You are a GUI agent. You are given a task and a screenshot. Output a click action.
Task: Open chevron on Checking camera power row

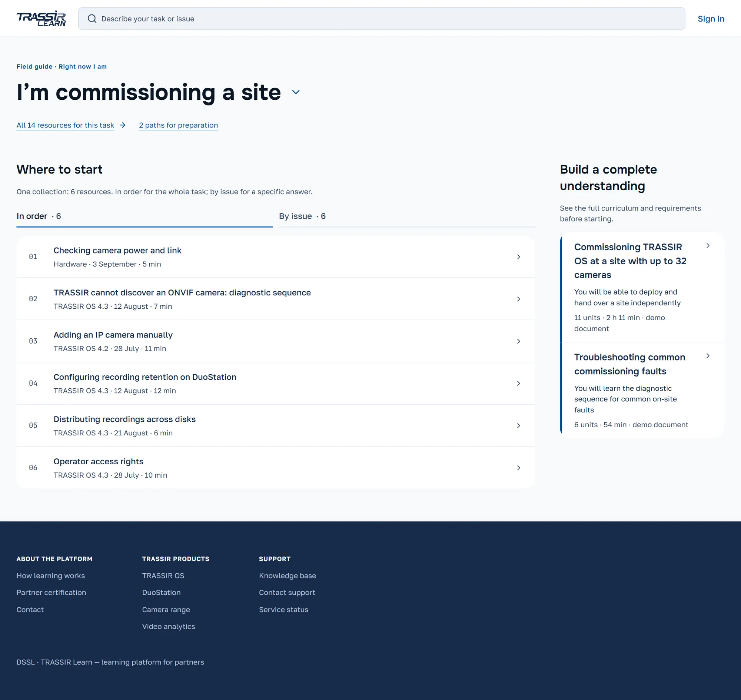pos(518,257)
